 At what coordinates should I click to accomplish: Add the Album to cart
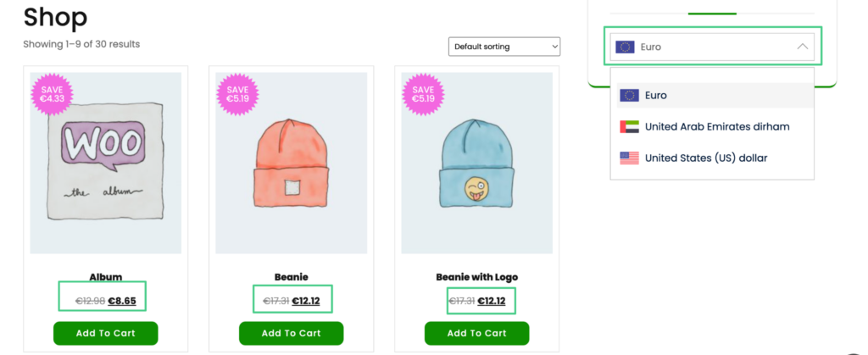(106, 333)
